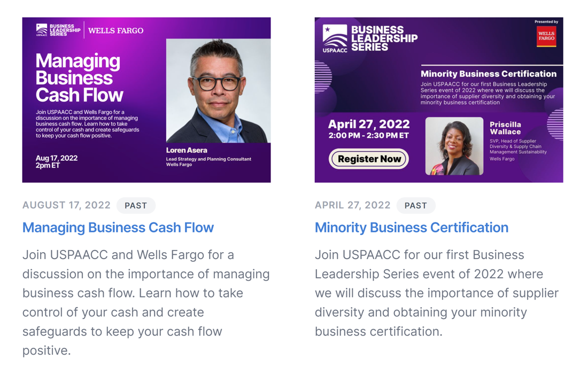
Task: Click the AUGUST 17, 2022 date label
Action: [x=66, y=206]
